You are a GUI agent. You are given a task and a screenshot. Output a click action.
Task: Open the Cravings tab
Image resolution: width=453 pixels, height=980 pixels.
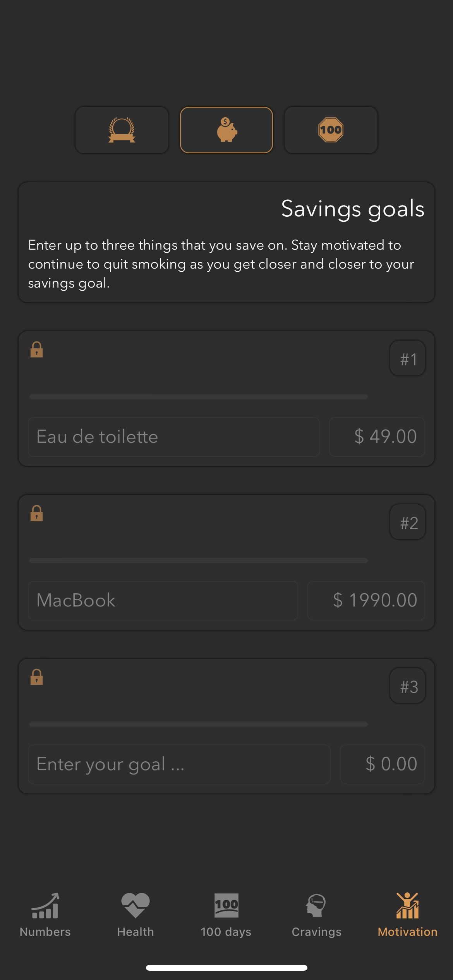317,915
